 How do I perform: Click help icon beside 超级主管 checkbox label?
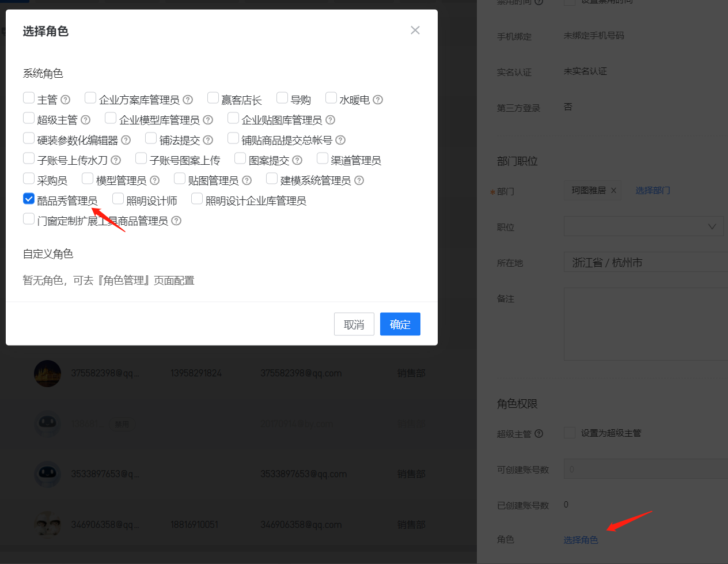pyautogui.click(x=86, y=120)
